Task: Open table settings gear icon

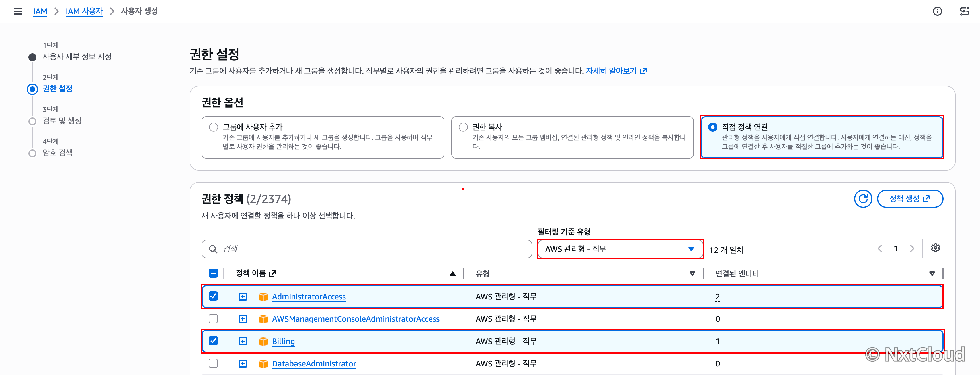Action: (x=936, y=248)
